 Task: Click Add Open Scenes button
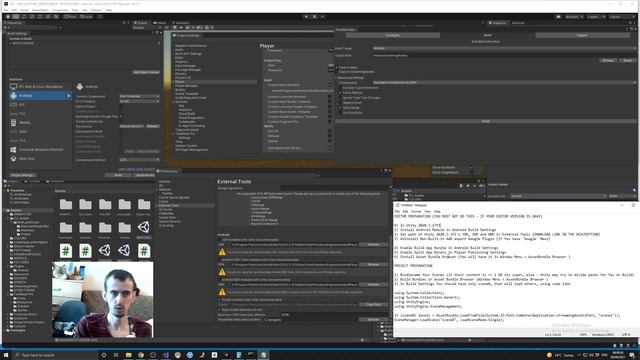[146, 72]
